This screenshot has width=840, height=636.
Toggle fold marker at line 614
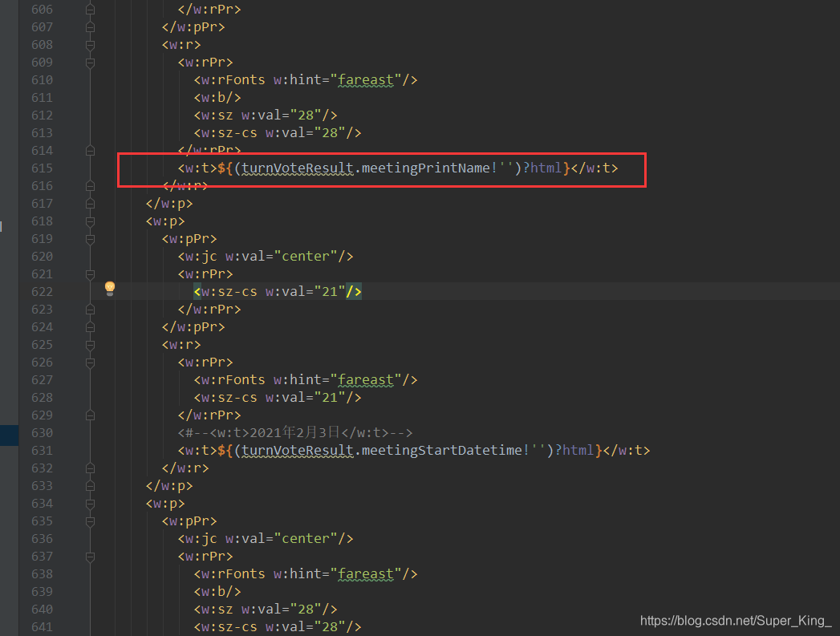click(x=90, y=151)
